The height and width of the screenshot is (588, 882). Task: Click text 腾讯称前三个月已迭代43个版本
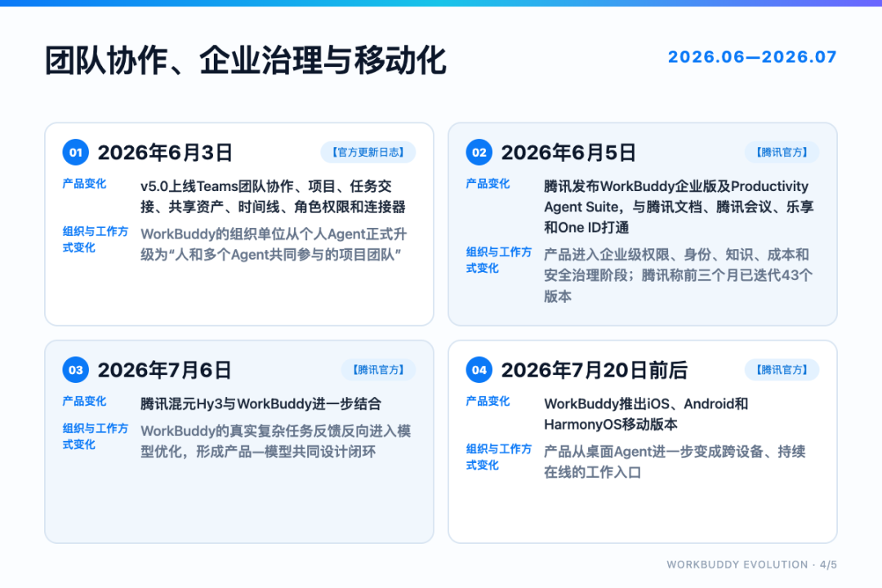tap(679, 285)
